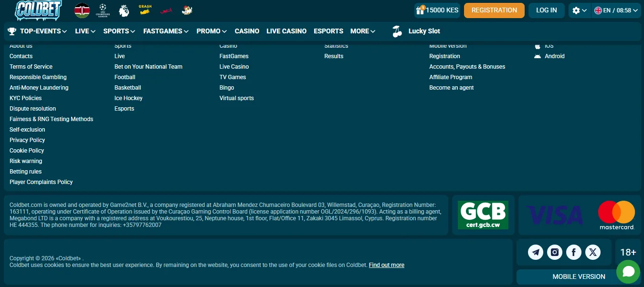Viewport: 644px width, 287px height.
Task: Open Affiliate Program link
Action: (x=451, y=77)
